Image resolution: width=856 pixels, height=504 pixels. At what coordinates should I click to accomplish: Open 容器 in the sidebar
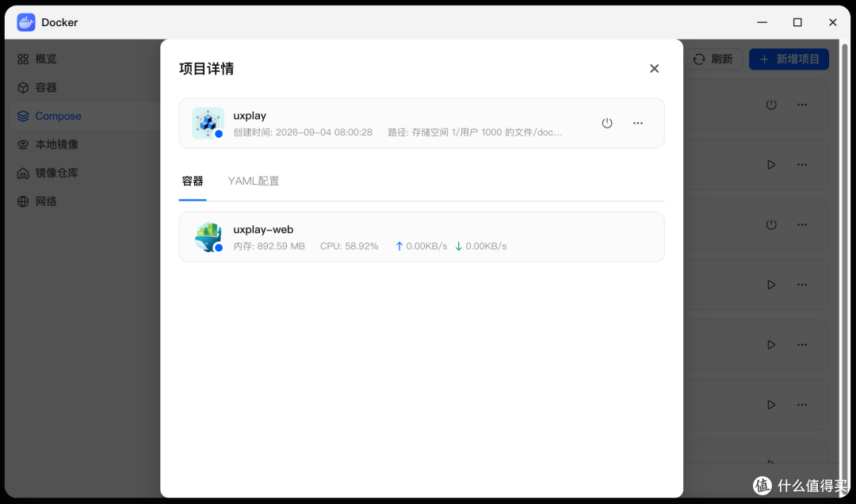pyautogui.click(x=45, y=87)
